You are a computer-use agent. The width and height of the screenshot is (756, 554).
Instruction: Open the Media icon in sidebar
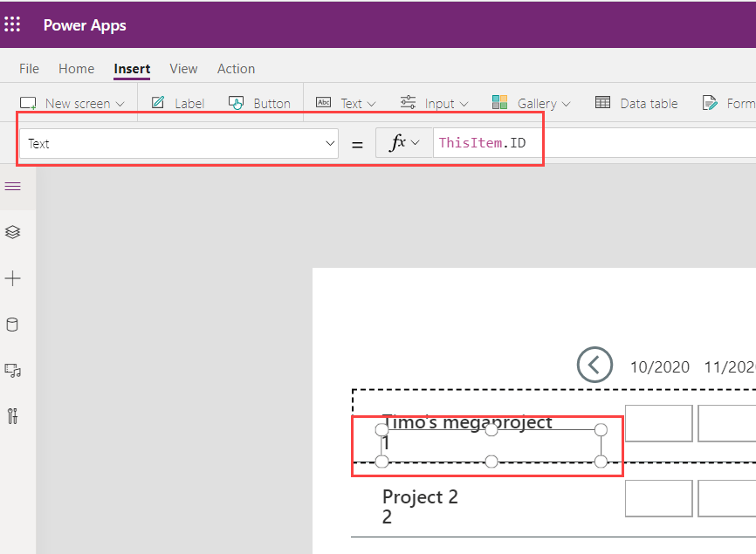12,371
